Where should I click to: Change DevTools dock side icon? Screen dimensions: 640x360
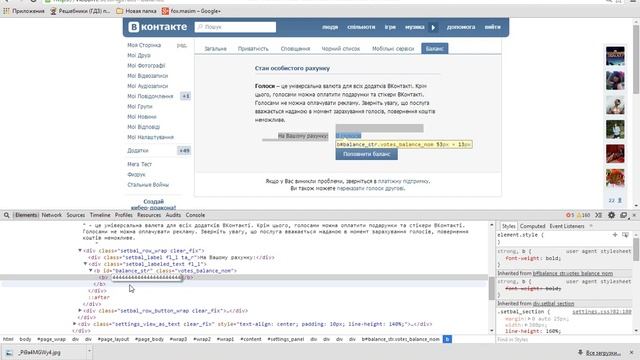tap(623, 215)
